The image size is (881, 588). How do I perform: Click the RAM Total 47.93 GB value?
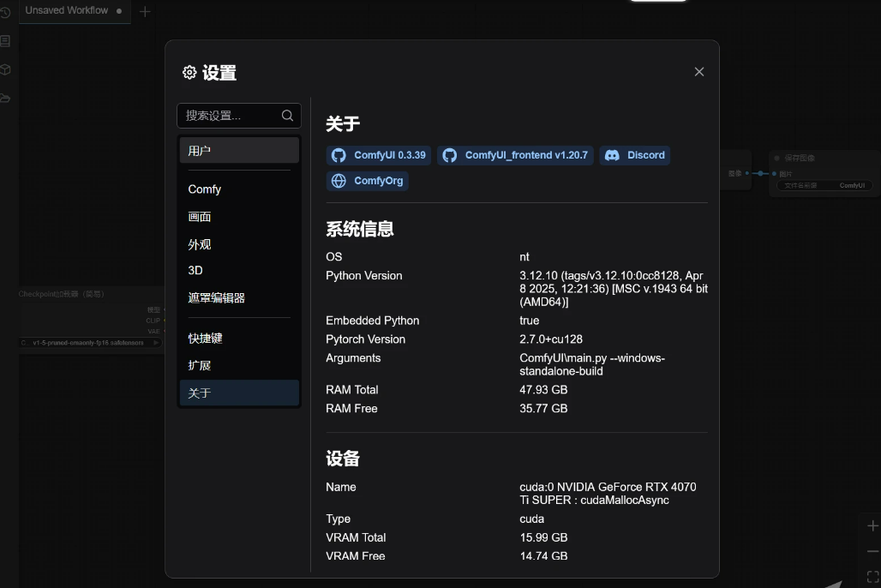coord(543,390)
